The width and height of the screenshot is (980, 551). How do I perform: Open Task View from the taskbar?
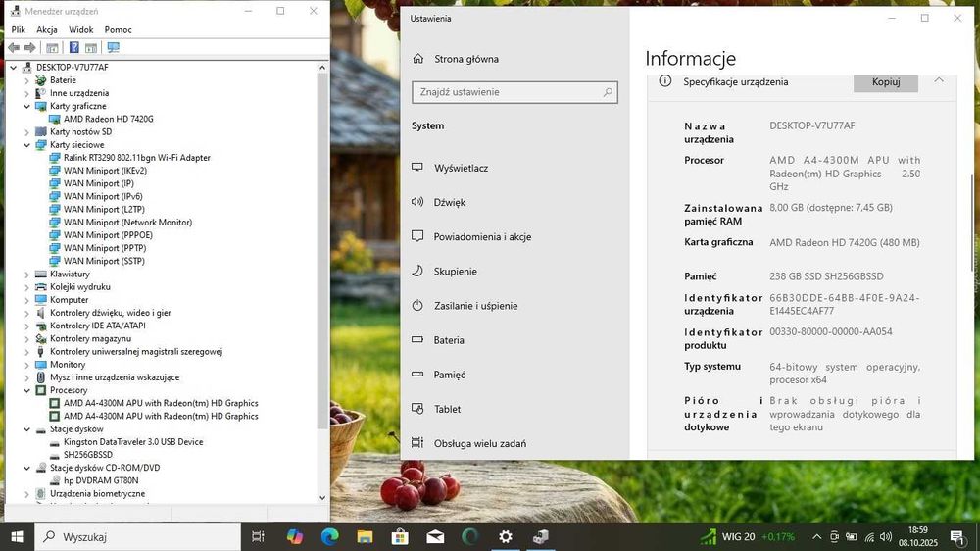(x=258, y=536)
